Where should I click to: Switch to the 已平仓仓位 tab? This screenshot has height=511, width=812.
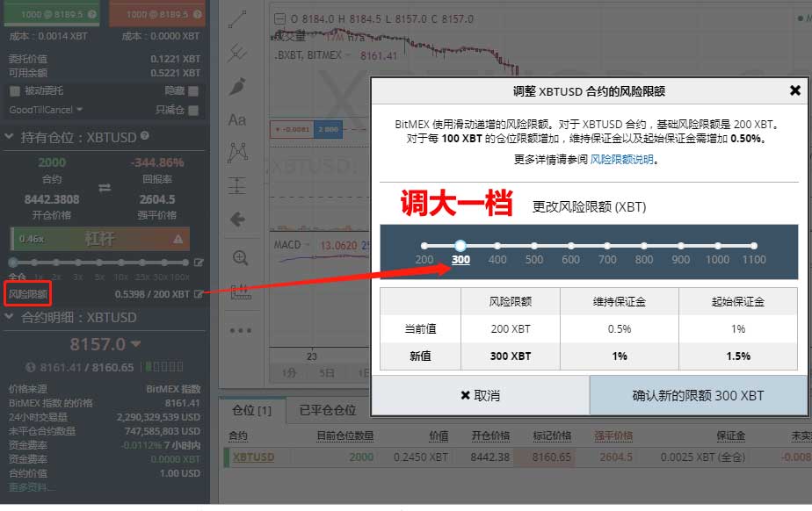[x=328, y=411]
